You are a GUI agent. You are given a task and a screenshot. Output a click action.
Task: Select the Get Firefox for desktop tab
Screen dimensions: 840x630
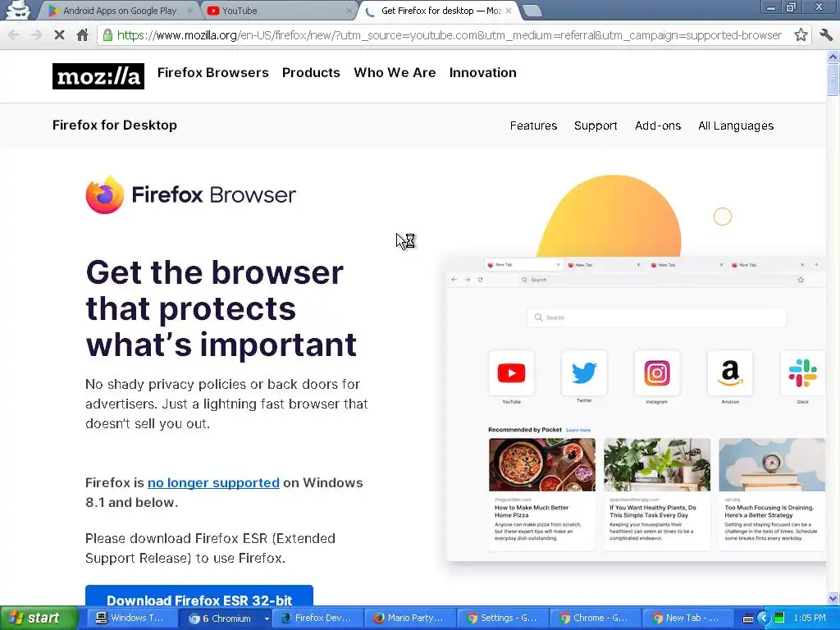(x=440, y=11)
